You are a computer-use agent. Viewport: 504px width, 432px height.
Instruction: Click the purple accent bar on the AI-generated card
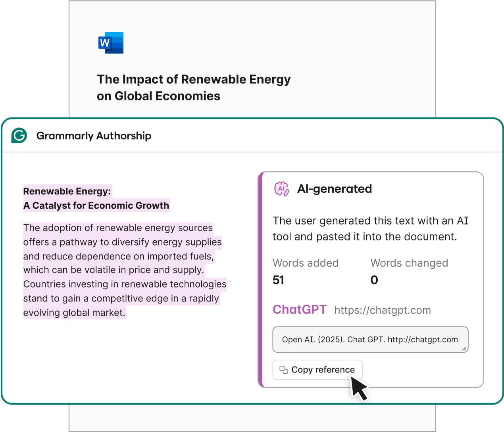[261, 280]
